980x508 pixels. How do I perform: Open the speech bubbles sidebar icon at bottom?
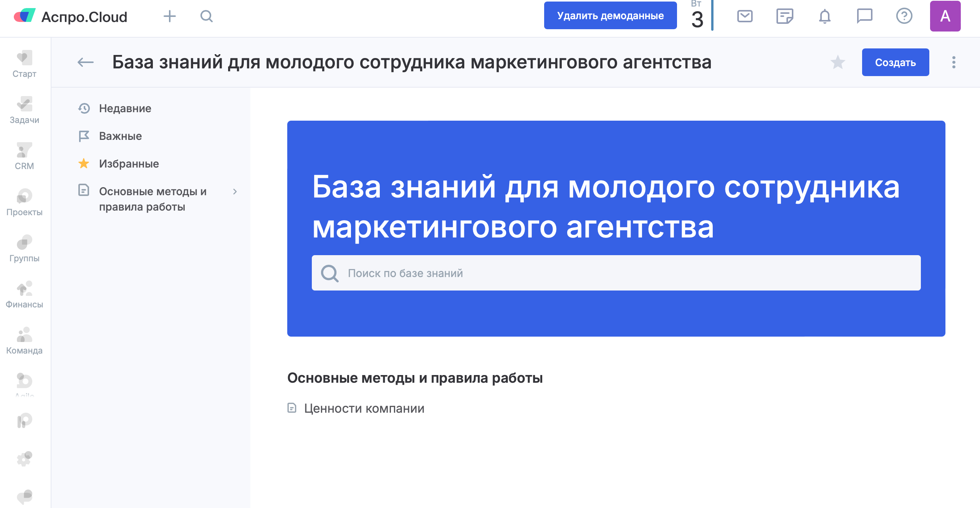[25, 496]
